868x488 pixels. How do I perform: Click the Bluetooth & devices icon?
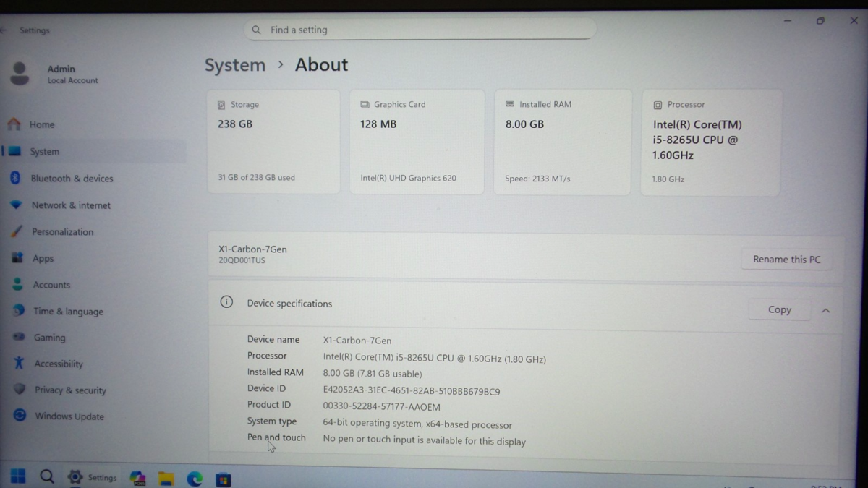pyautogui.click(x=15, y=178)
